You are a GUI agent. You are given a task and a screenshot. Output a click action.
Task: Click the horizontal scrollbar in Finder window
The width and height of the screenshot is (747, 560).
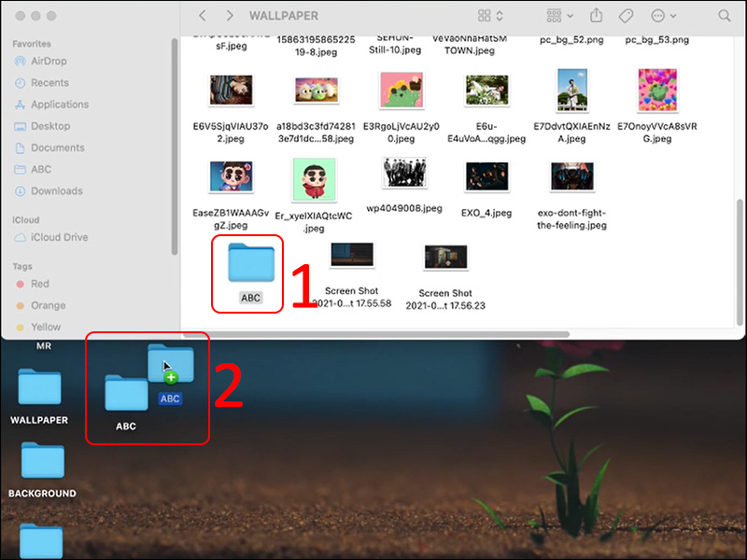point(377,334)
